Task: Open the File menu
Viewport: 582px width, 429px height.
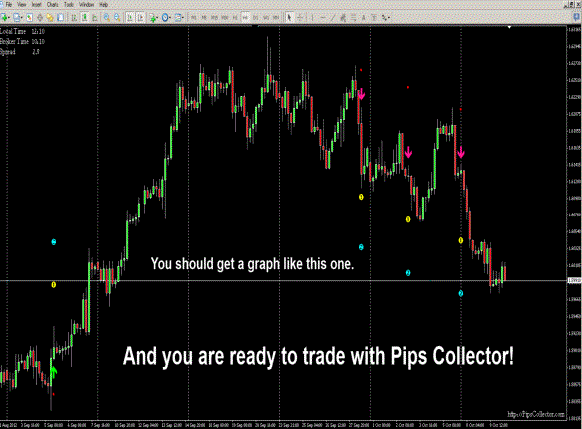Action: click(8, 5)
